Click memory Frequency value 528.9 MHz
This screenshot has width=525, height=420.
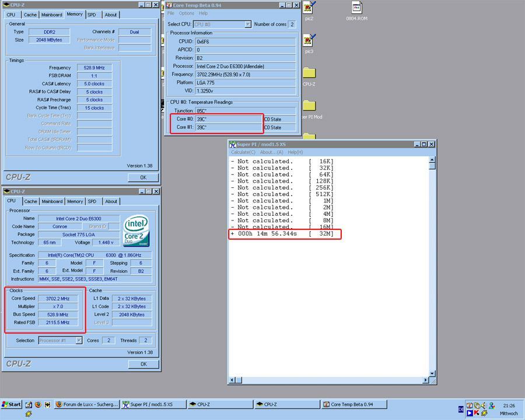(94, 68)
